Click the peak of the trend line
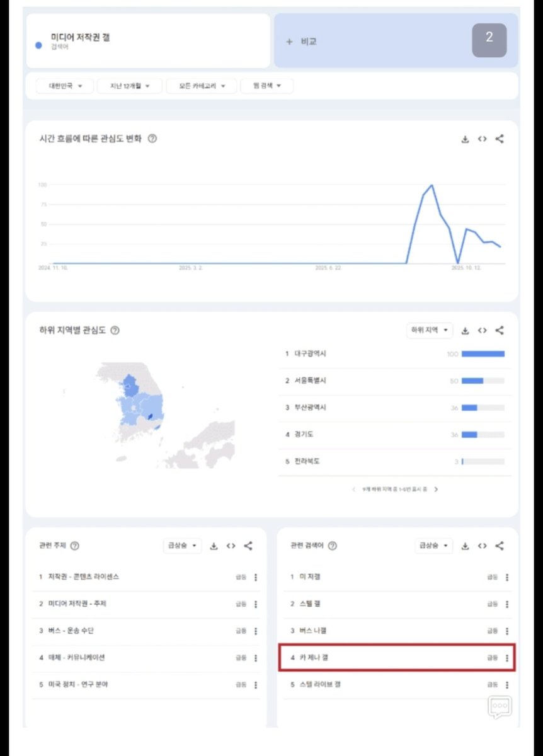The width and height of the screenshot is (543, 756). [432, 185]
